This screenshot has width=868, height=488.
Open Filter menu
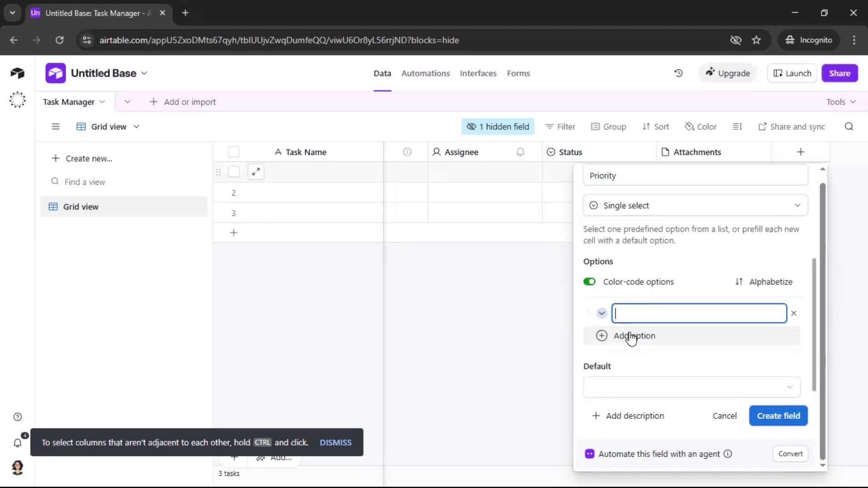[x=560, y=127]
